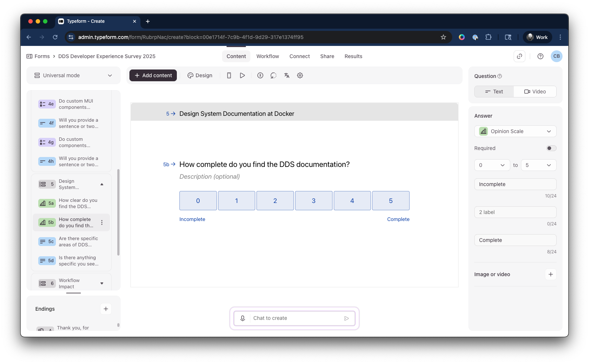
Task: Select question 5c Are there specific areas
Action: [71, 242]
